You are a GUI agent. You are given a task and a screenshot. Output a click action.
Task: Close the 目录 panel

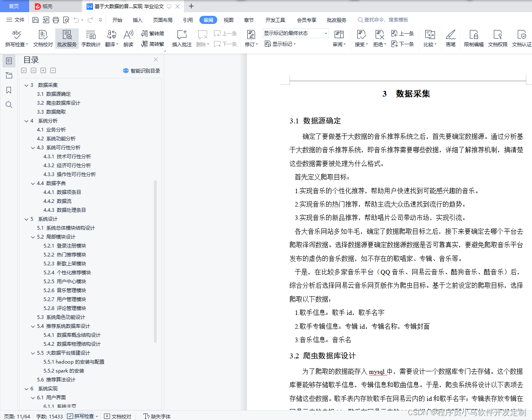[x=156, y=59]
